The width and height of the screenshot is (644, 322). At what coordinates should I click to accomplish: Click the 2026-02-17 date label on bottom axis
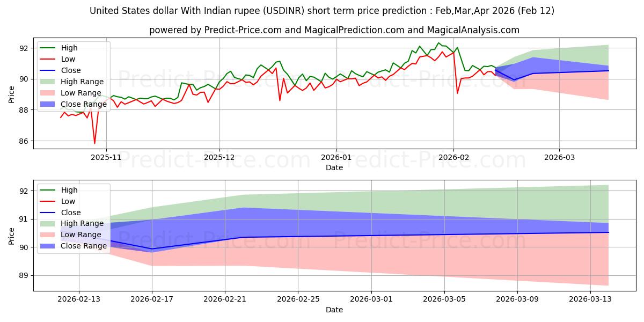152,300
